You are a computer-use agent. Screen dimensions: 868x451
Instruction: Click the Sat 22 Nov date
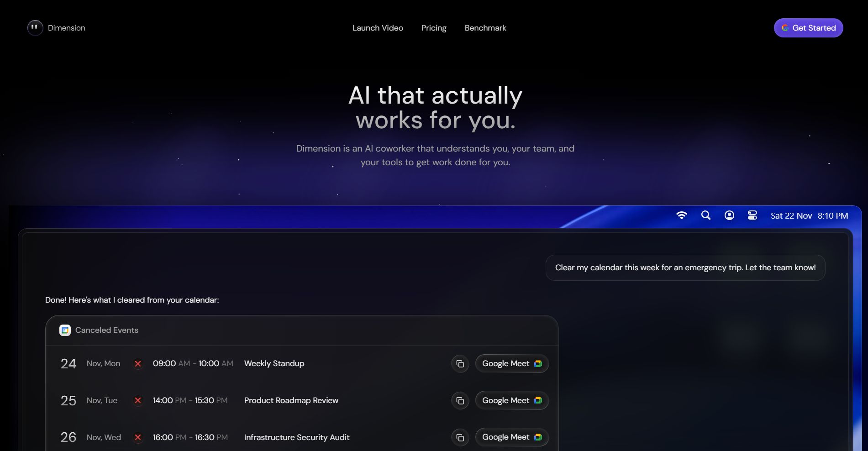coord(791,216)
